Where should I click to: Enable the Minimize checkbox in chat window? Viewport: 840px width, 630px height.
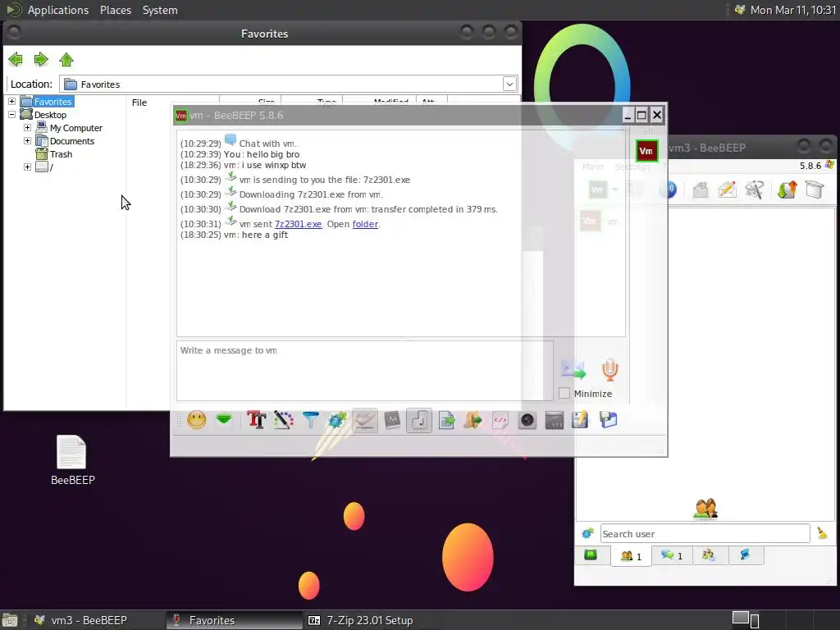point(564,393)
